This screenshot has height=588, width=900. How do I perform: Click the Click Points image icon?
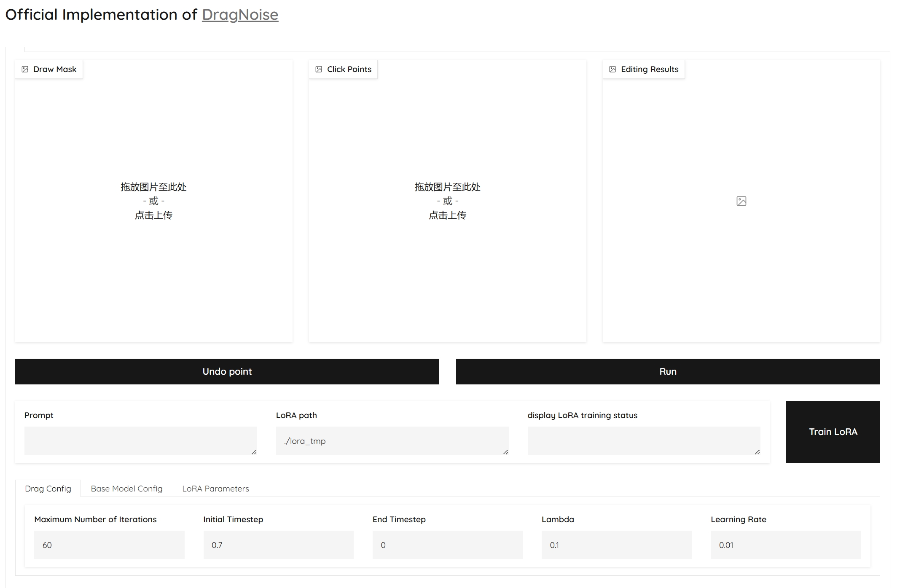pos(319,69)
